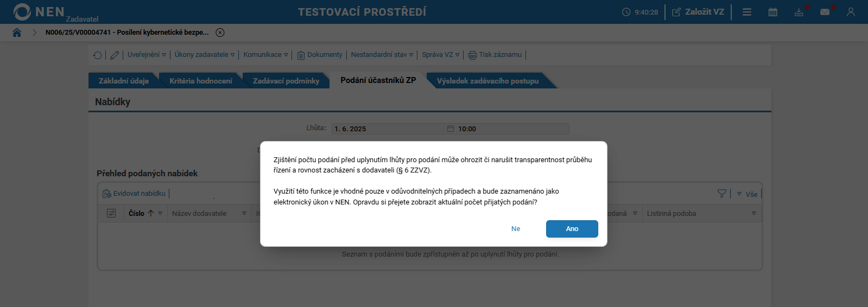Confirm with Ano button
Screen dimensions: 868x307
pyautogui.click(x=572, y=229)
